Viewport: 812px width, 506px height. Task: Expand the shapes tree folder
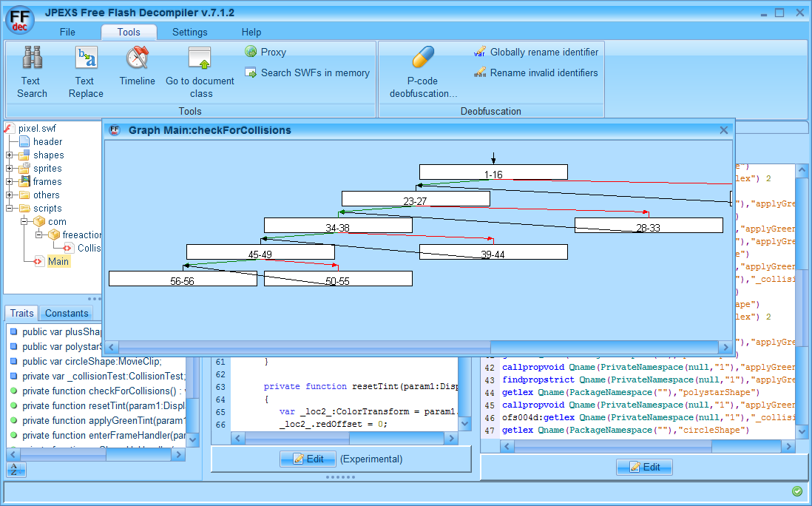coord(10,155)
